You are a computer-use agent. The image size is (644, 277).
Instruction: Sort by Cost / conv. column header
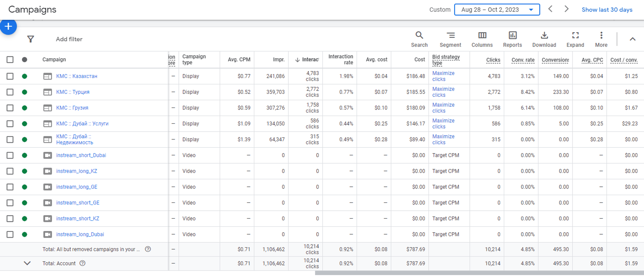(x=624, y=60)
